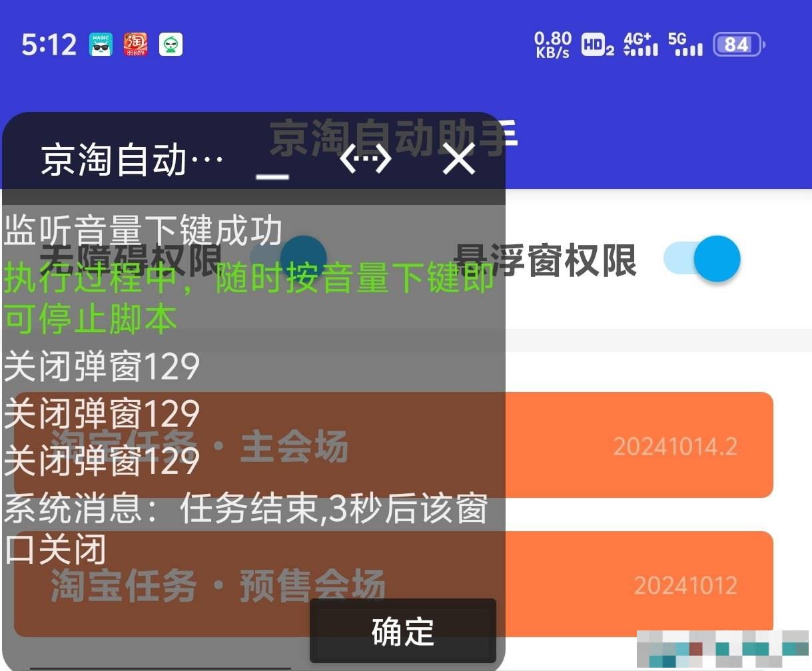Tap the 京淘自动助手 app title behind console

394,138
